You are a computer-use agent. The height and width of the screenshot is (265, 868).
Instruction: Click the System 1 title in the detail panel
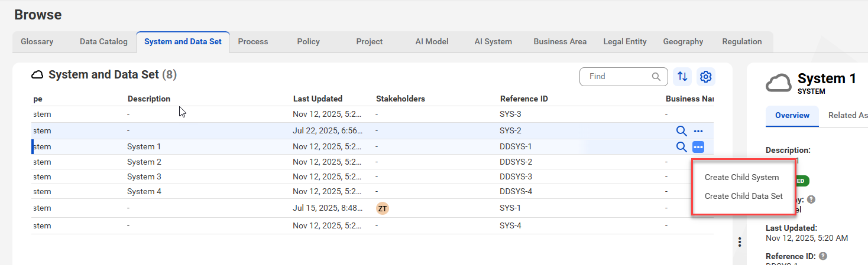coord(827,79)
